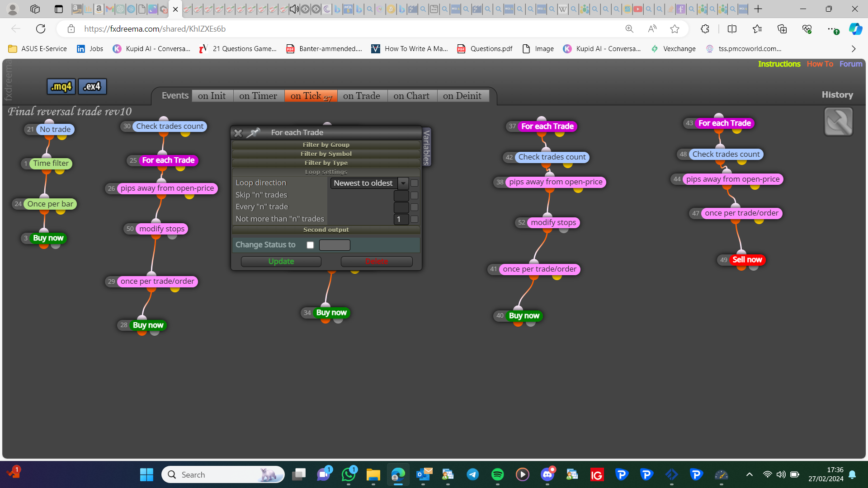Select the modify stops block 50
This screenshot has width=868, height=488.
162,229
